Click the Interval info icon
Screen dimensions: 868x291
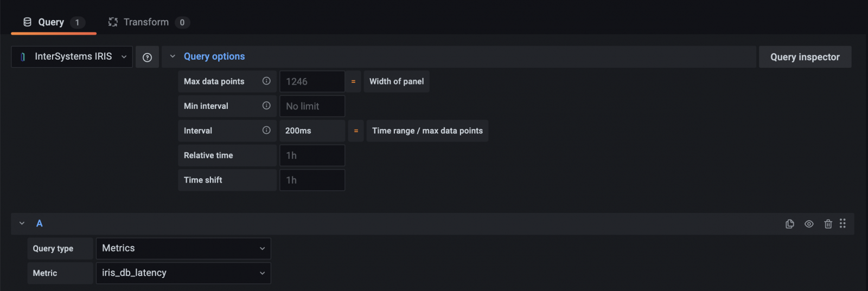tap(266, 131)
